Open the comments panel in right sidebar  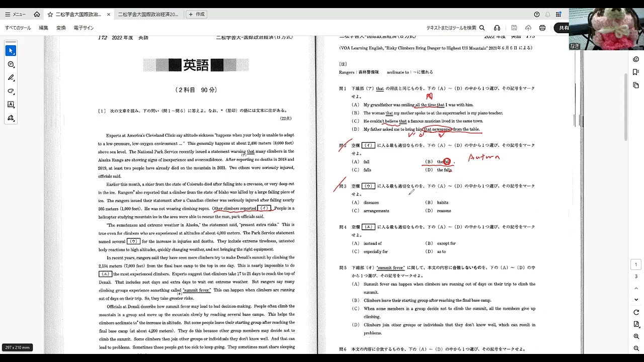(x=636, y=59)
